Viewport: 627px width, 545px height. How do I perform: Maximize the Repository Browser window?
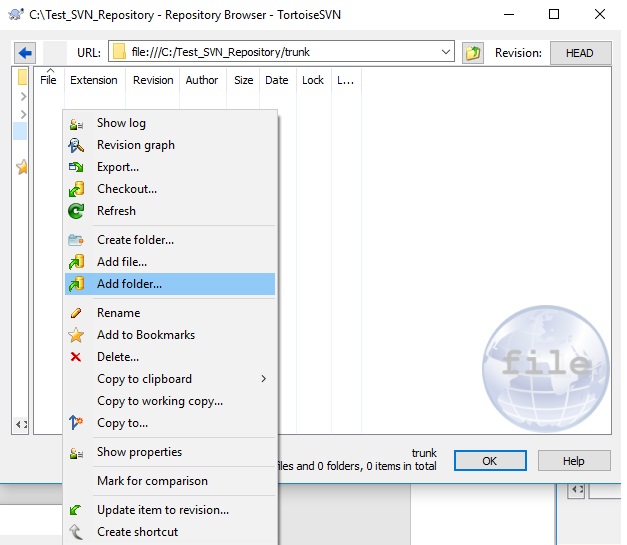(x=554, y=14)
